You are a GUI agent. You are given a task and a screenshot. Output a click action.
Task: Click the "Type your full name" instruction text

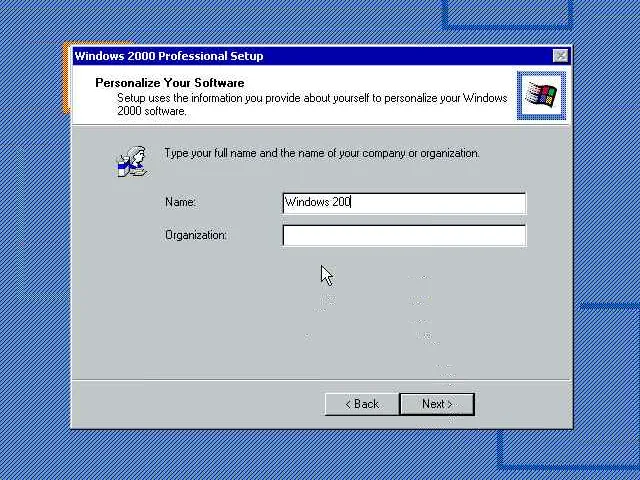pyautogui.click(x=322, y=153)
